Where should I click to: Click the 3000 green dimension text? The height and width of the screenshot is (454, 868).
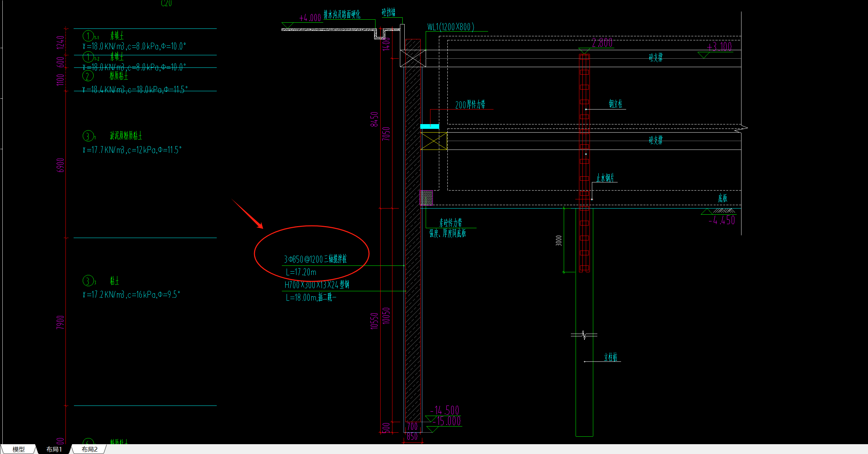(559, 240)
